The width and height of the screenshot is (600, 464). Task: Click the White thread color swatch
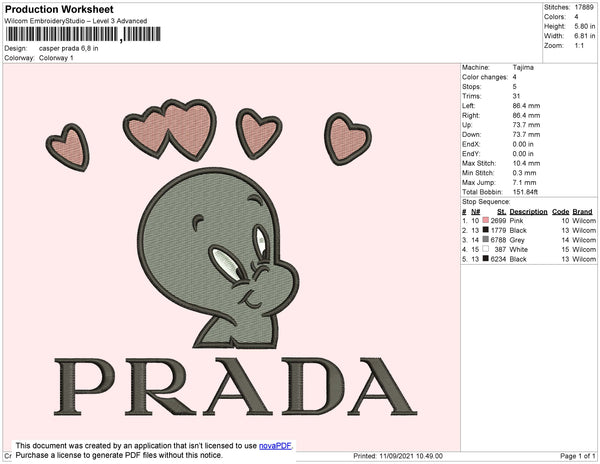coord(486,249)
